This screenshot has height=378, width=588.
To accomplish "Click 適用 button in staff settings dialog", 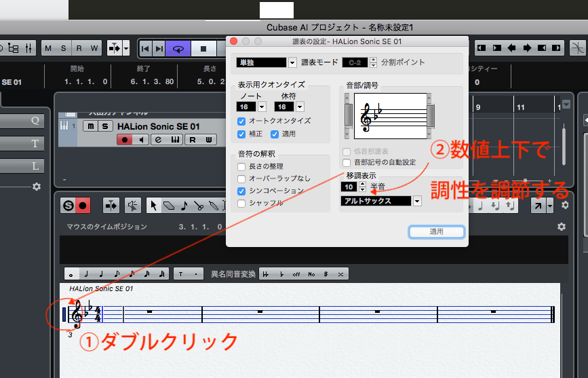I will [x=437, y=231].
